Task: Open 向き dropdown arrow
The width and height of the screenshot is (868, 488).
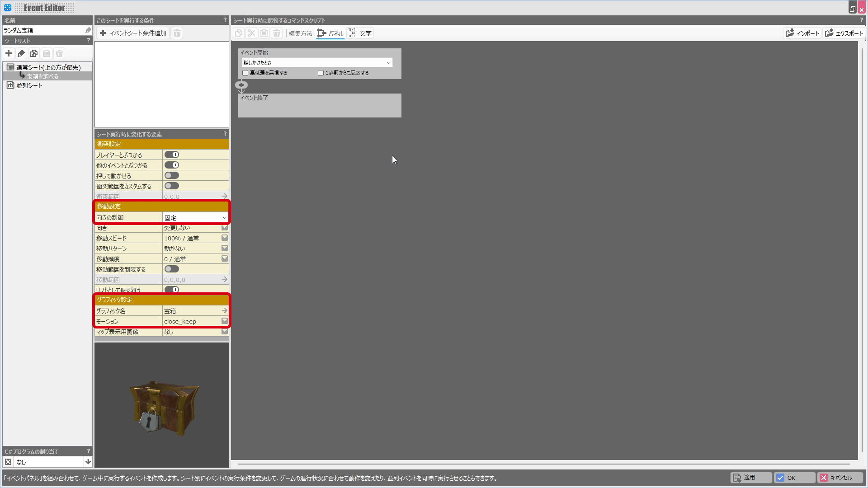Action: tap(225, 228)
